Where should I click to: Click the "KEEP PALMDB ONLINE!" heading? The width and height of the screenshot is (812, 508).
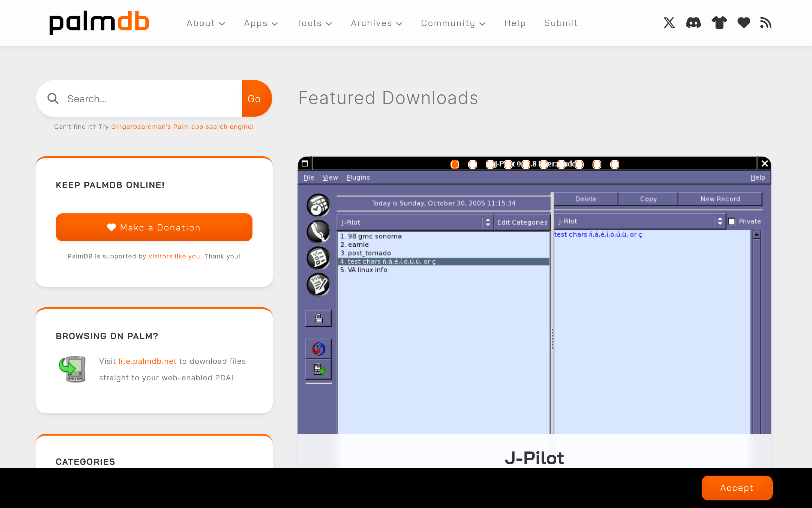coord(110,185)
